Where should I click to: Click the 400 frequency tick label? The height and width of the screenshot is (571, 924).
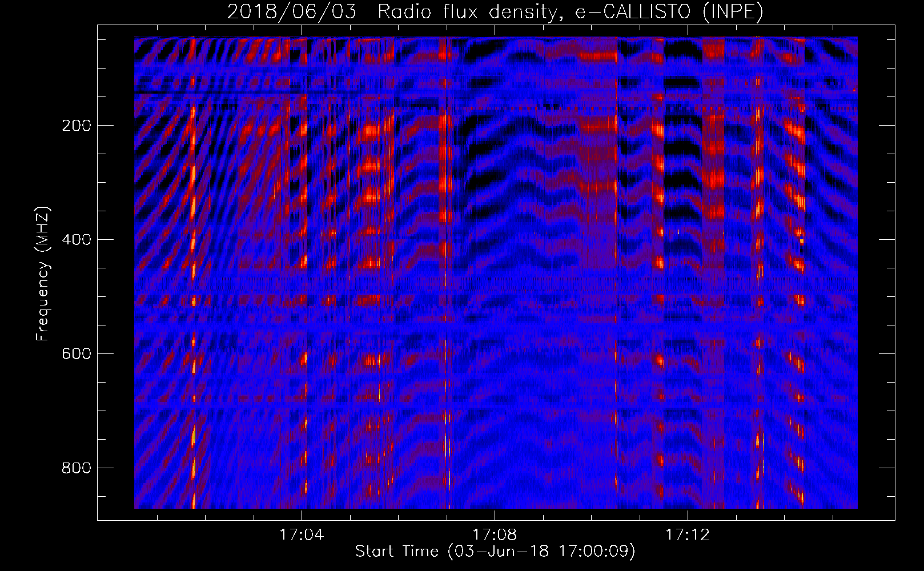pyautogui.click(x=77, y=240)
